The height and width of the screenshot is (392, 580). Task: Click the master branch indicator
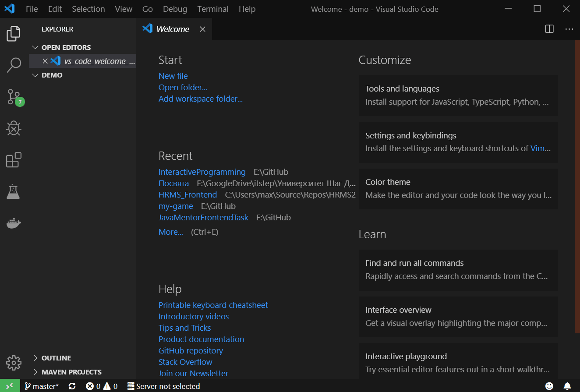click(42, 386)
